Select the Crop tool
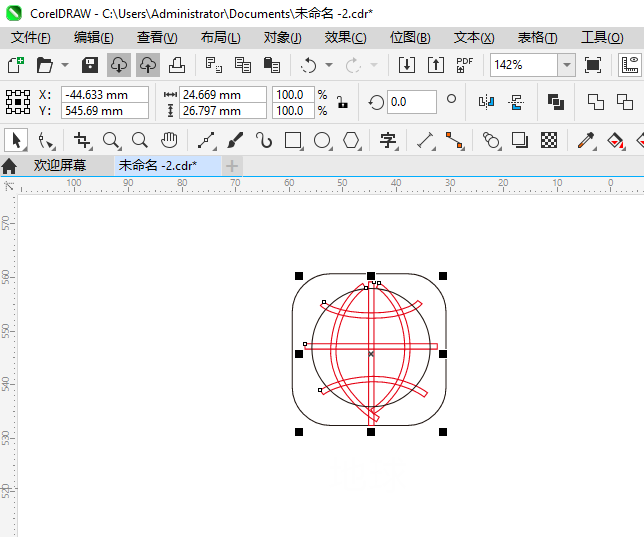The image size is (644, 537). pyautogui.click(x=82, y=140)
